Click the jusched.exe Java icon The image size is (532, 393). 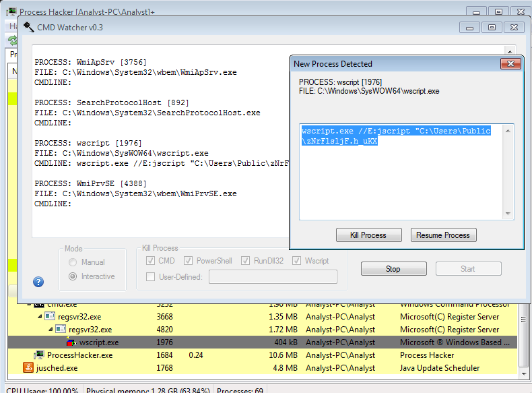coord(28,368)
